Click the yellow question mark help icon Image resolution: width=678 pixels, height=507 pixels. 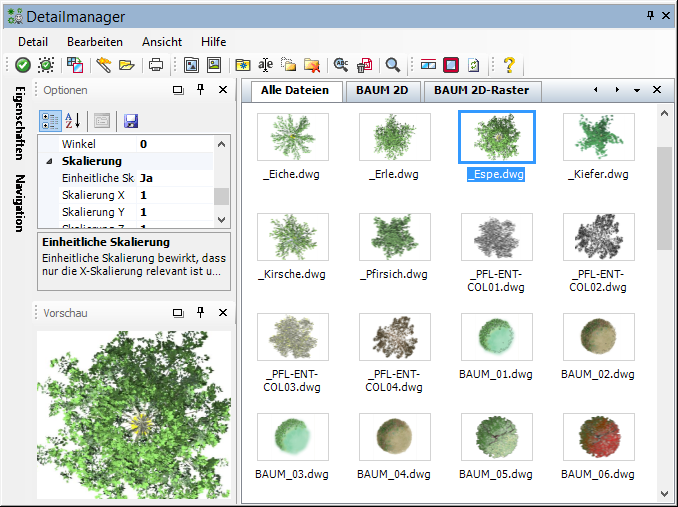pos(509,65)
